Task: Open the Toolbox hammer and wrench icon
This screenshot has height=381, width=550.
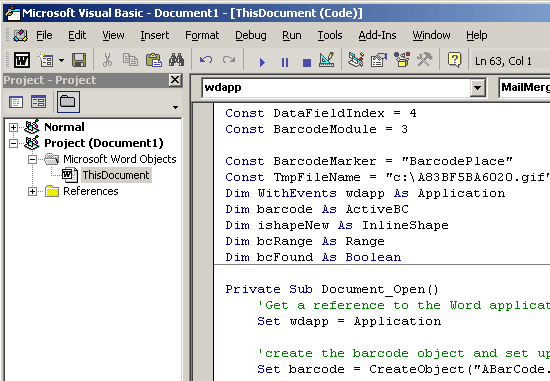Action: pyautogui.click(x=425, y=60)
